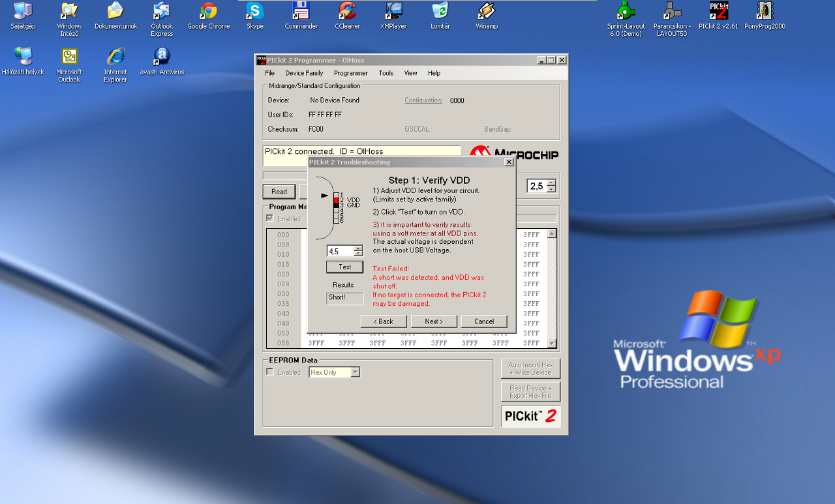Screen dimensions: 835x504
Task: Open the Help menu
Action: [x=434, y=73]
